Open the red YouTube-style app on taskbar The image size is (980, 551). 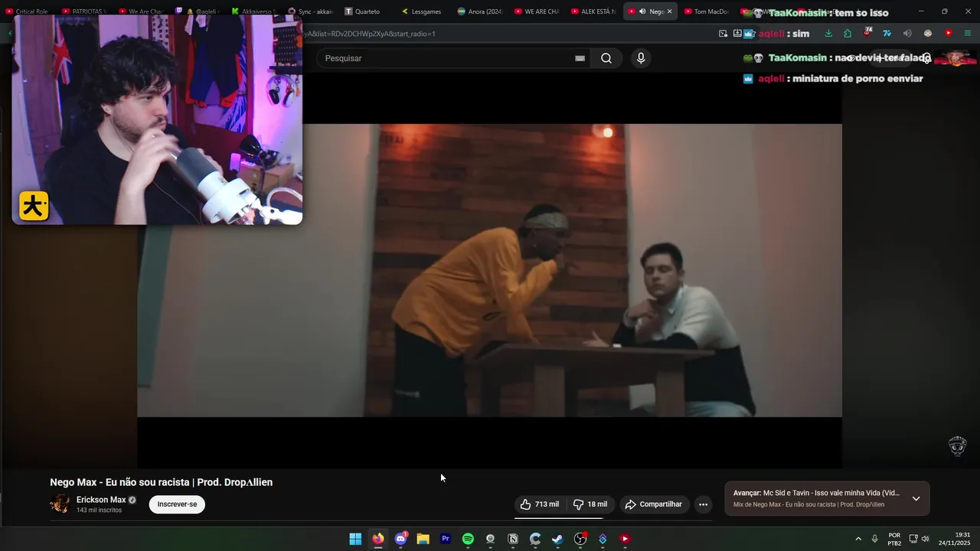tap(625, 539)
